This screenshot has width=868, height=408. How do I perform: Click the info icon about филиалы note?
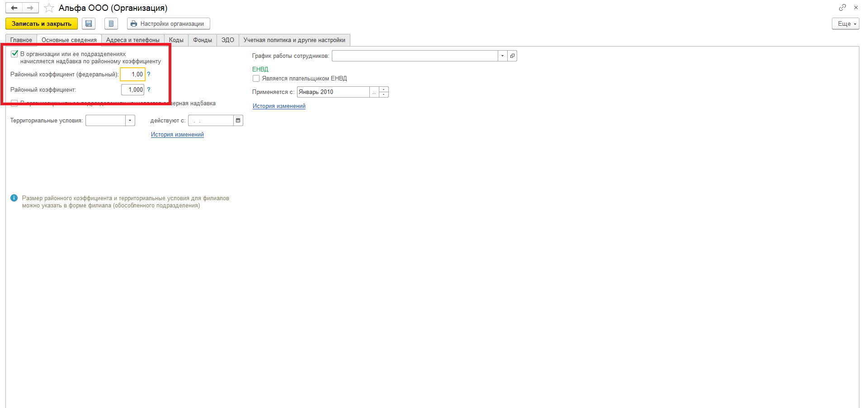pyautogui.click(x=14, y=198)
